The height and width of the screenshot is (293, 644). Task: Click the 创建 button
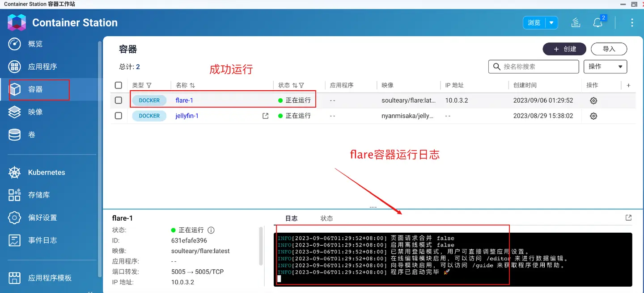coord(565,49)
